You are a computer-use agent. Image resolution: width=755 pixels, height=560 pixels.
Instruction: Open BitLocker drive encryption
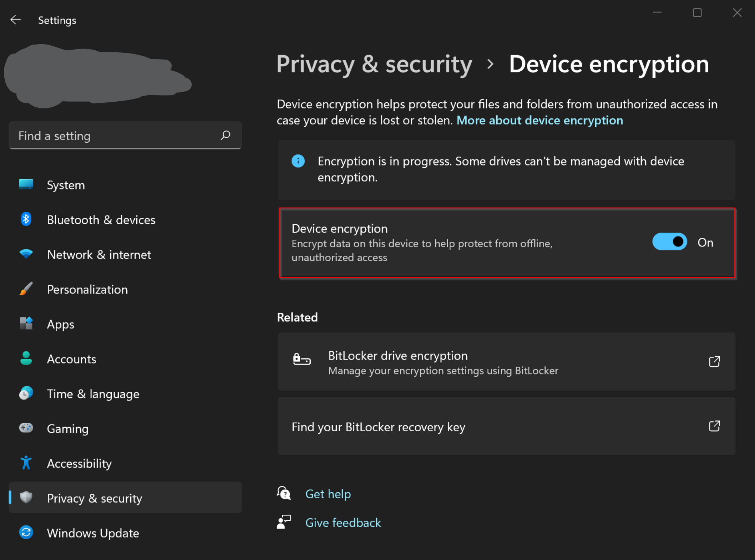(506, 362)
